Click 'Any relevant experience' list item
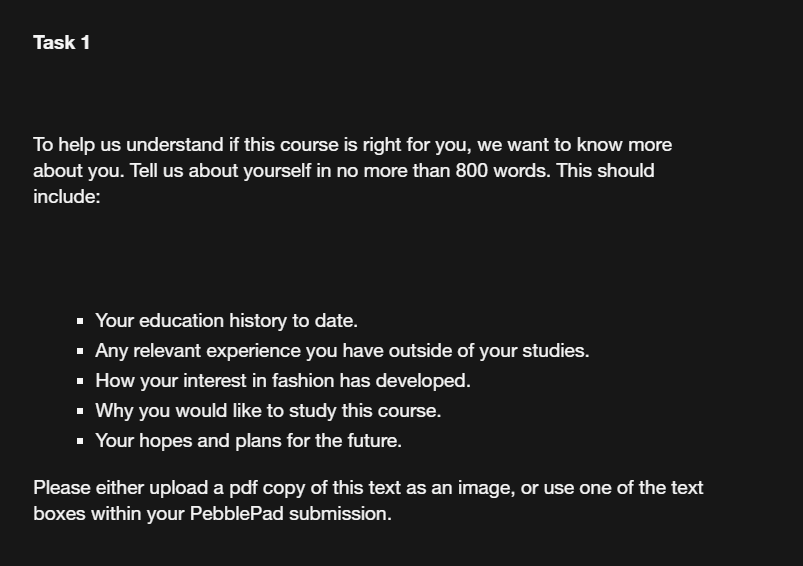The image size is (803, 566). [x=342, y=351]
